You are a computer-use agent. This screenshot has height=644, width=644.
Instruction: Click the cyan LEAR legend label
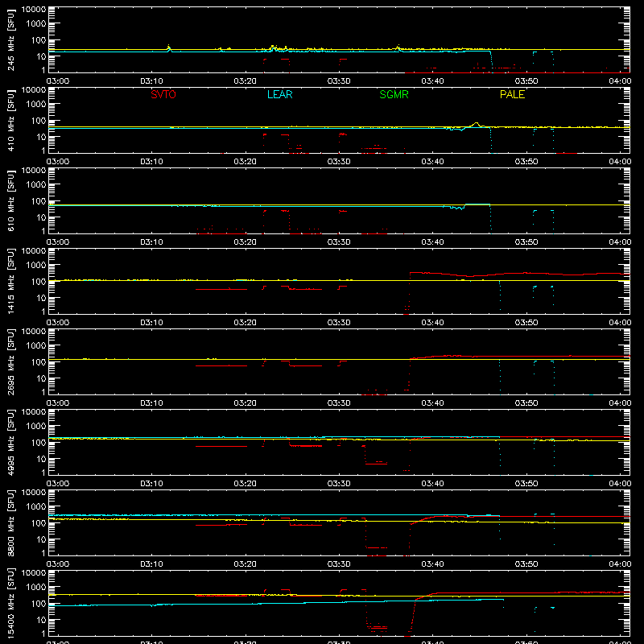coord(279,94)
